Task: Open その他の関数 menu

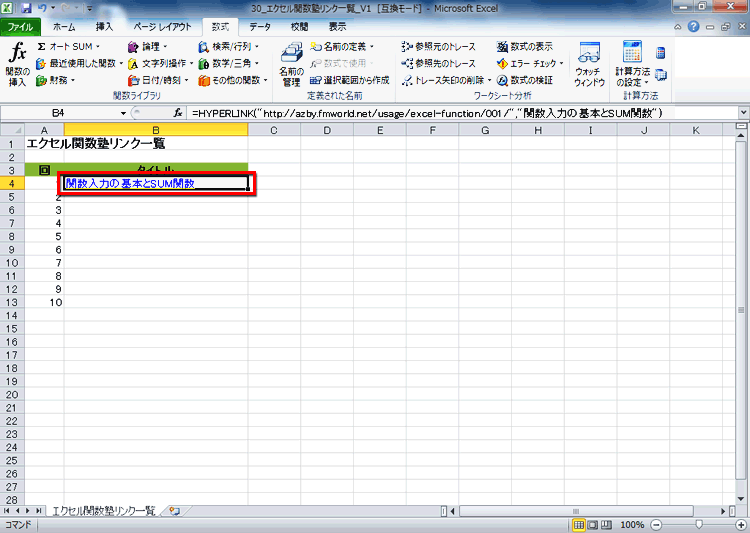Action: (x=233, y=80)
